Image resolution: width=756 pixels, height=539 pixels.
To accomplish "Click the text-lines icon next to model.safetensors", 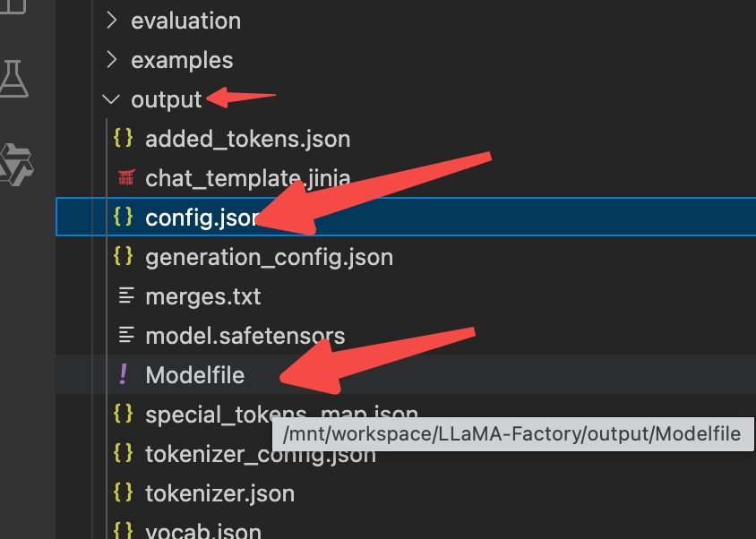I will click(125, 336).
